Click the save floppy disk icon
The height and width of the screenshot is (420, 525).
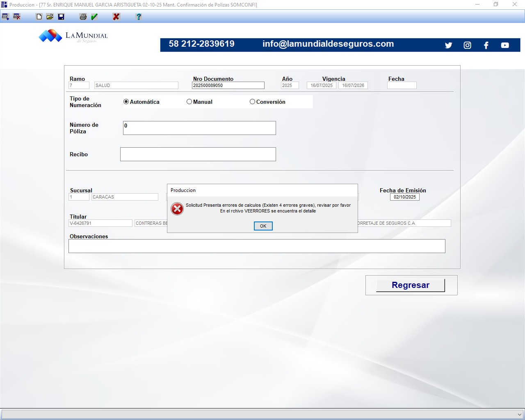click(x=61, y=17)
